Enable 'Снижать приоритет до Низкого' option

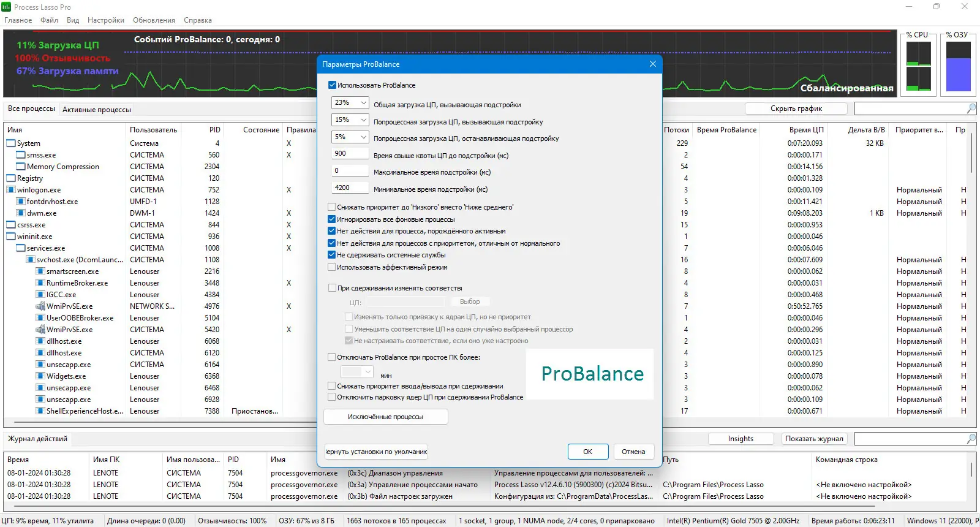click(332, 207)
